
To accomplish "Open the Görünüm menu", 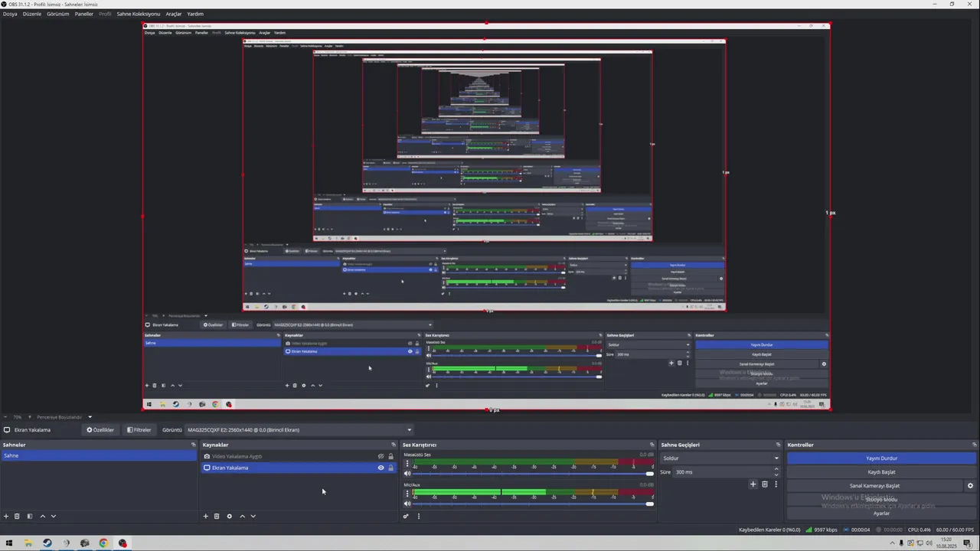I will 58,14.
